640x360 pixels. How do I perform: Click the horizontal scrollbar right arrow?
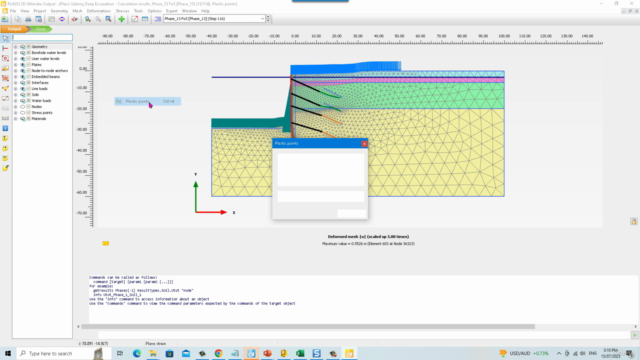coord(635,327)
